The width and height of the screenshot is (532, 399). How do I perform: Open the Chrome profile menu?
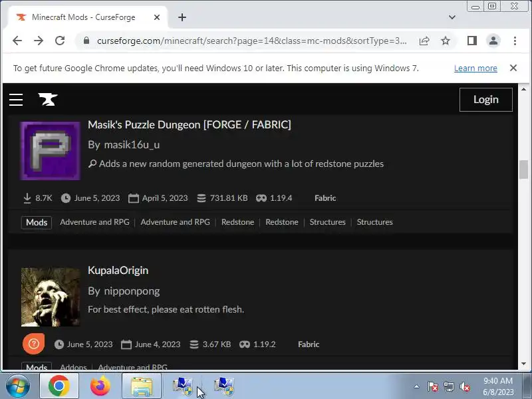point(493,41)
